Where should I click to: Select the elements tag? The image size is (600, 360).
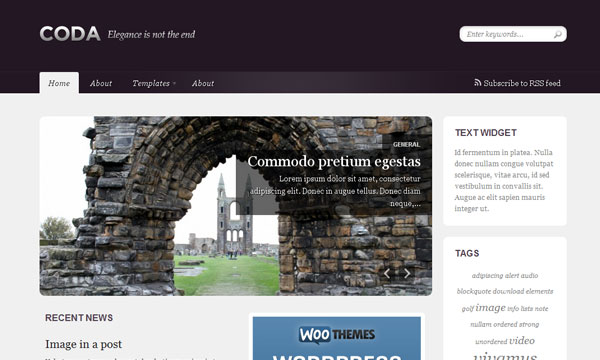(x=540, y=292)
